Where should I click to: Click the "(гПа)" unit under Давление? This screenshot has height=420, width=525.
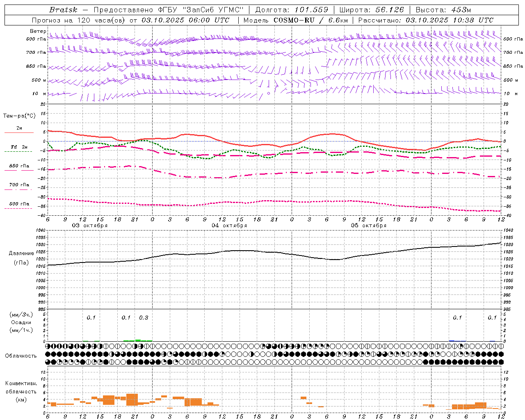point(21,263)
